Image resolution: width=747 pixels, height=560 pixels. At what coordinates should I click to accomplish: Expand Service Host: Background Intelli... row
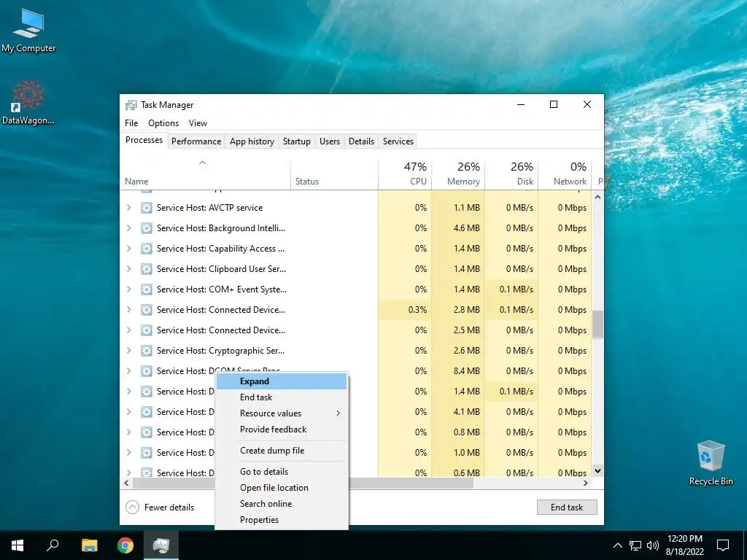point(128,228)
